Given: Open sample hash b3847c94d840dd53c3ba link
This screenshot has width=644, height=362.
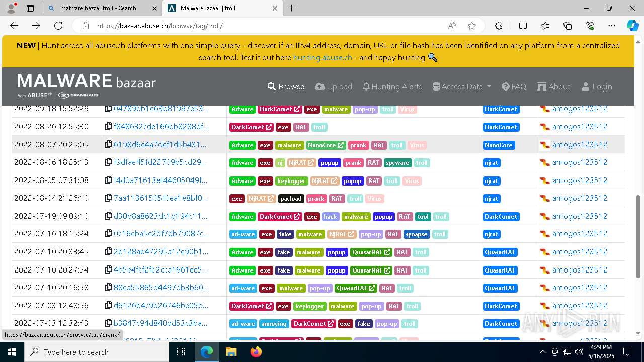Looking at the screenshot, I should [x=160, y=323].
